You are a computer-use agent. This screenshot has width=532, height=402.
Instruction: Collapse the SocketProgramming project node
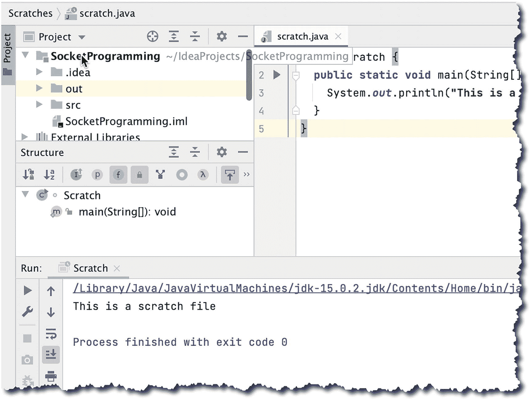click(25, 56)
